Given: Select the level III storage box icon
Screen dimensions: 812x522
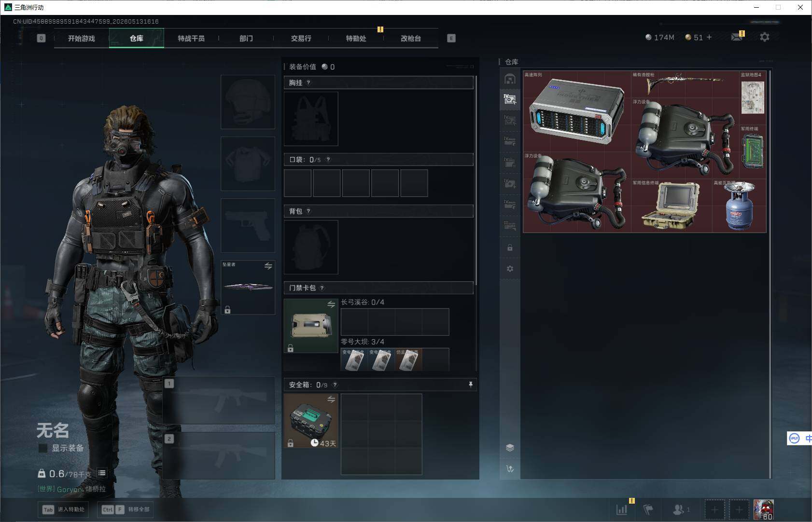Looking at the screenshot, I should point(510,225).
